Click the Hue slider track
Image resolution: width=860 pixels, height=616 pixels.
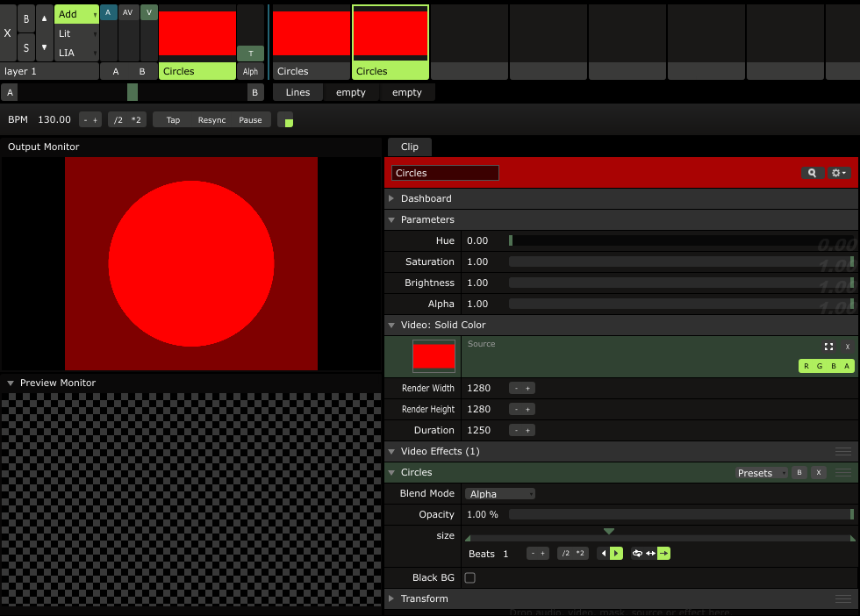click(x=680, y=240)
